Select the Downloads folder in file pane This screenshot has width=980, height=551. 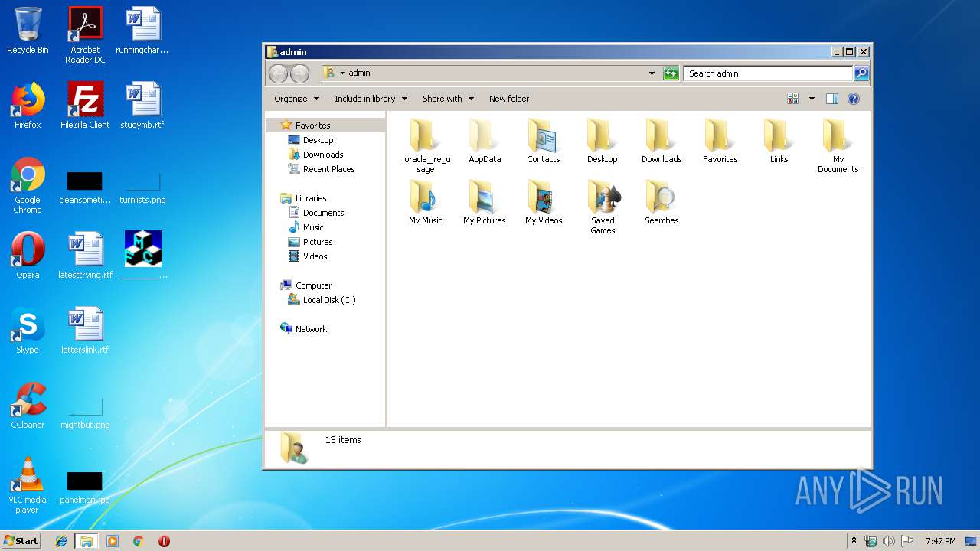[661, 141]
